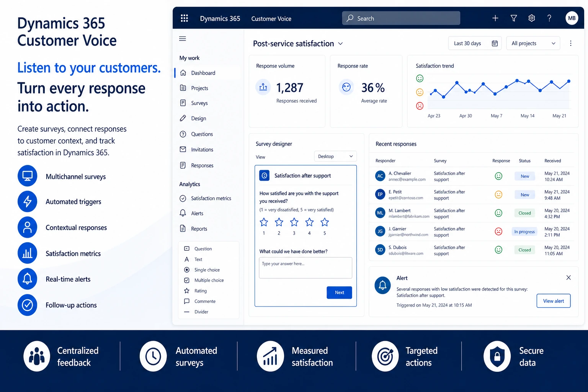Select the 2 star rating
Image resolution: width=588 pixels, height=392 pixels.
click(x=279, y=222)
